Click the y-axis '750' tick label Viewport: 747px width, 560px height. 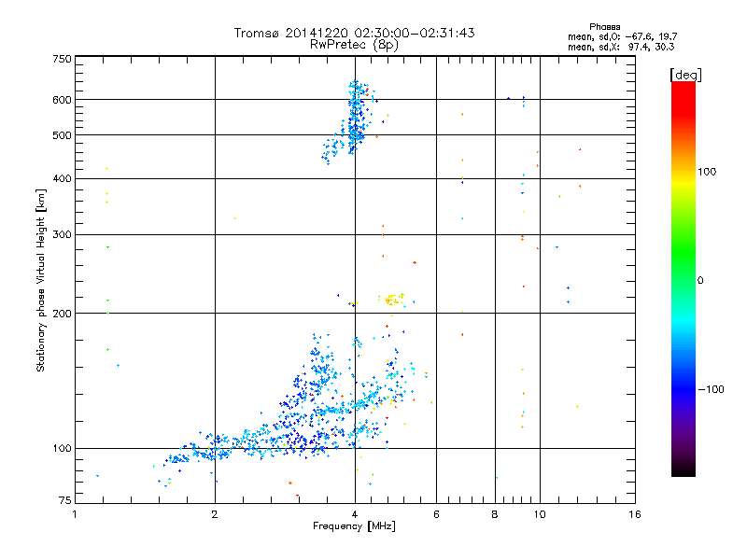62,59
